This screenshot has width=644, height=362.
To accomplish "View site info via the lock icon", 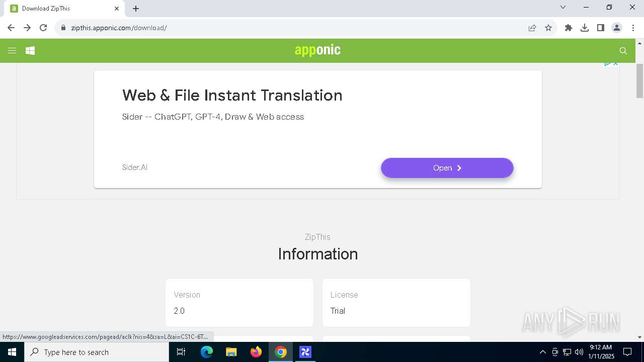I will click(x=63, y=28).
